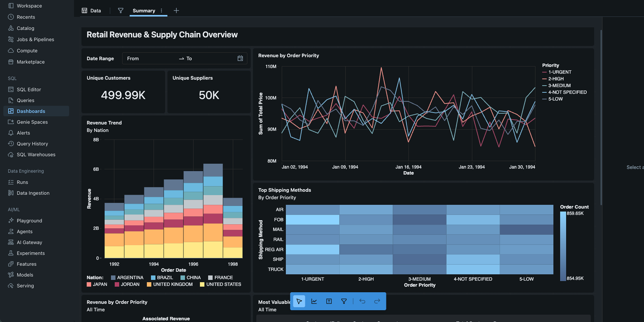
Task: Add a visualization using the chart tool
Action: pyautogui.click(x=314, y=301)
